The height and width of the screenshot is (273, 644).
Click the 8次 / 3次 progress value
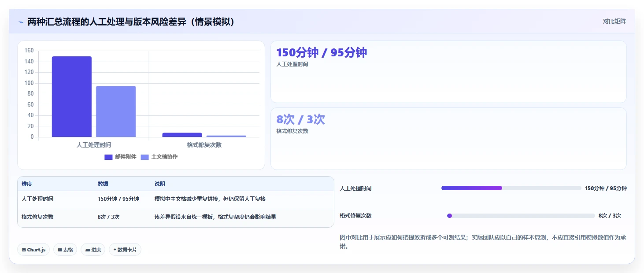click(x=610, y=216)
